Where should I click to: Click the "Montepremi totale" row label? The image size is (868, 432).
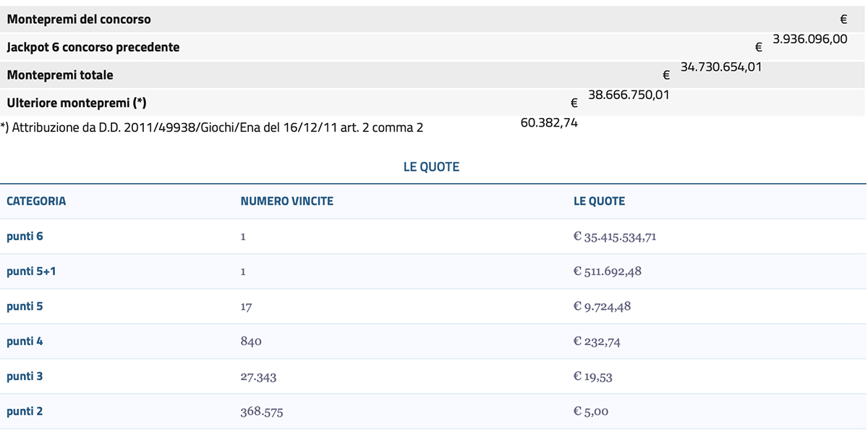pos(60,75)
